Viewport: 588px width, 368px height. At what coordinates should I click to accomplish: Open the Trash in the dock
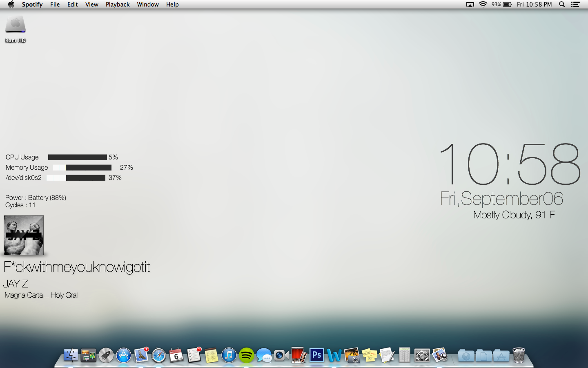[x=519, y=355]
